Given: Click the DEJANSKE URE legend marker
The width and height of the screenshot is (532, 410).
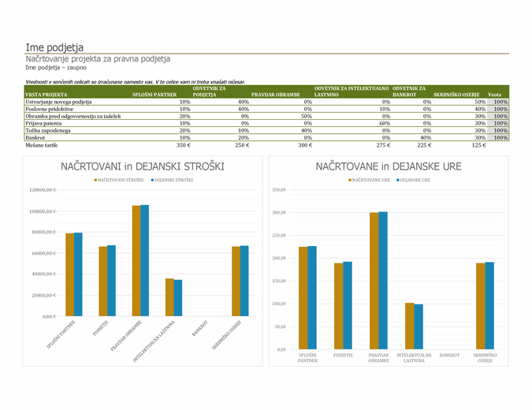Looking at the screenshot, I should coord(396,181).
